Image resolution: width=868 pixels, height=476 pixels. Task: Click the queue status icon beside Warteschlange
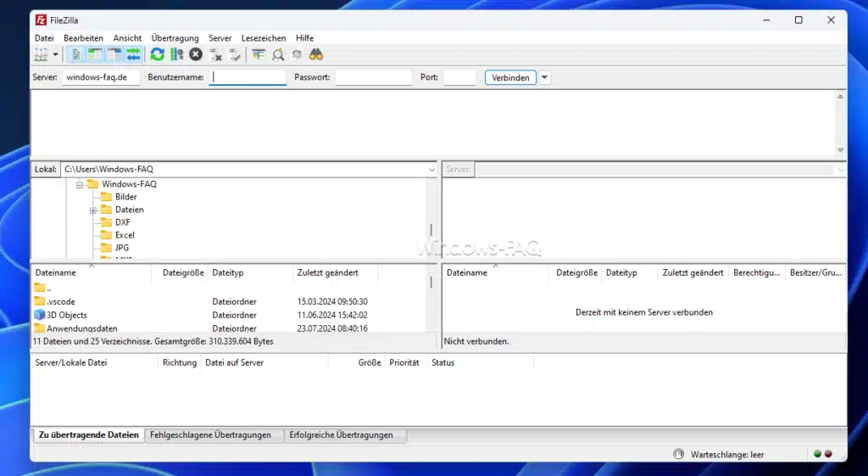tap(679, 455)
